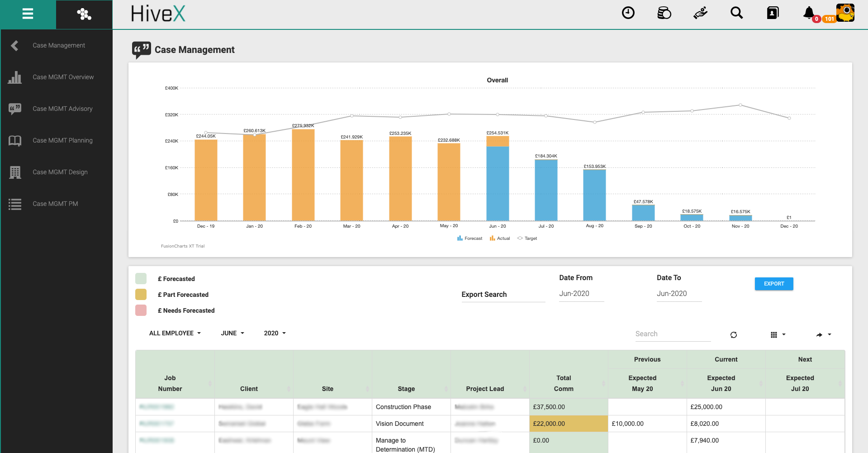The image size is (868, 453).
Task: Toggle Actual series in chart legend
Action: pyautogui.click(x=500, y=238)
